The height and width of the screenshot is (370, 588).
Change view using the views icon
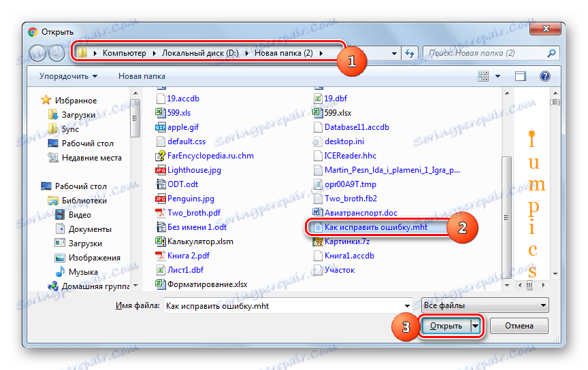coord(483,76)
